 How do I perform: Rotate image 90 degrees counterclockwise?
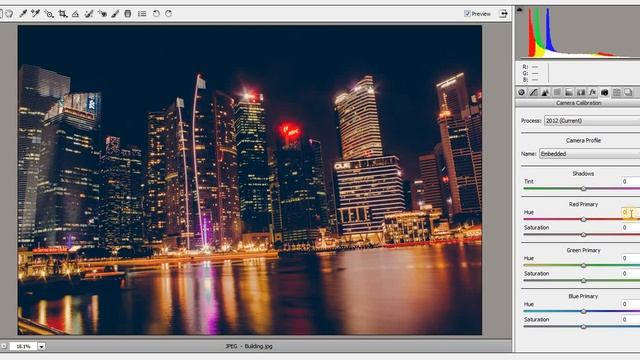click(156, 14)
